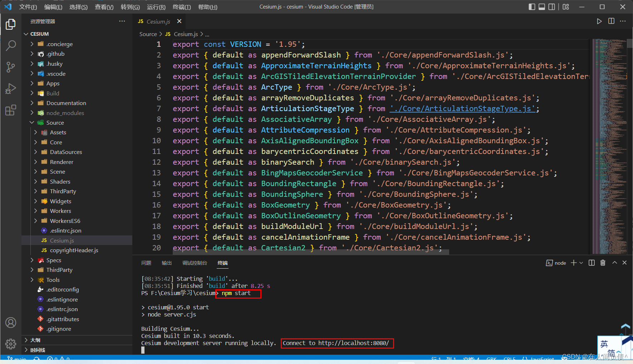The width and height of the screenshot is (633, 364).
Task: Open the 编辑(E) menu
Action: point(53,7)
